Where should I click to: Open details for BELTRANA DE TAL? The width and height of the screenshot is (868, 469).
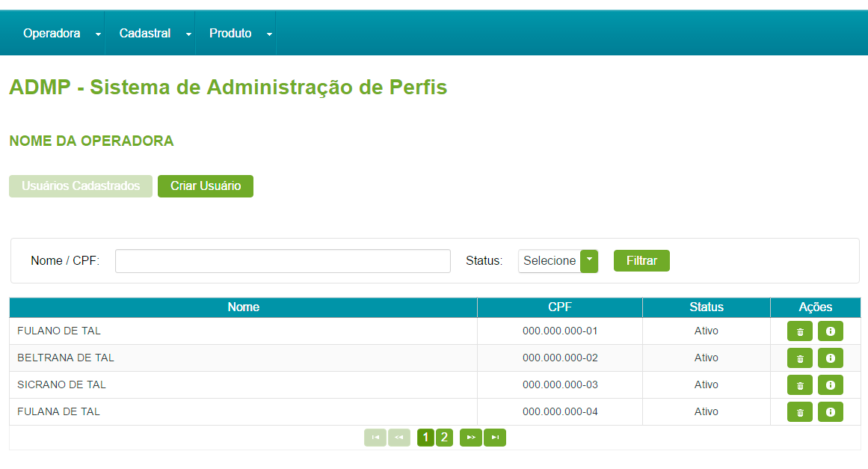830,358
